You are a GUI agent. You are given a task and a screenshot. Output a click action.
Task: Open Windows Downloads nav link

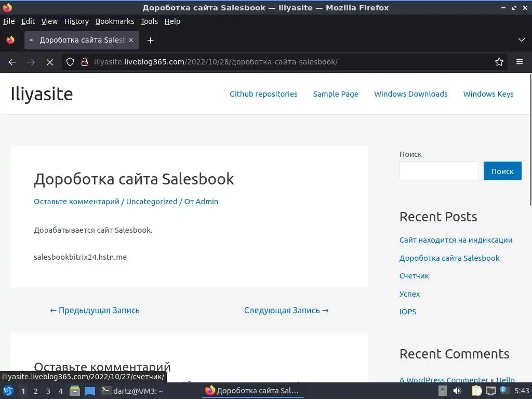tap(410, 94)
